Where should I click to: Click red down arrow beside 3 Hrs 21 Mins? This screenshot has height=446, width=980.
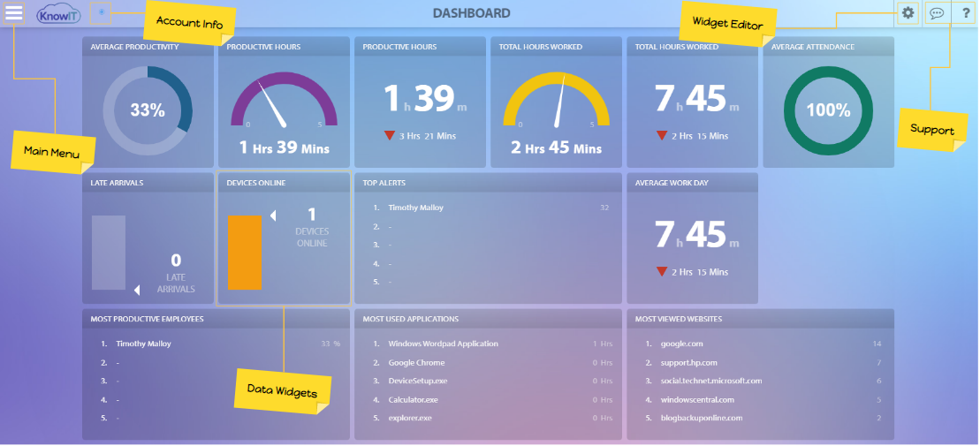pos(390,135)
